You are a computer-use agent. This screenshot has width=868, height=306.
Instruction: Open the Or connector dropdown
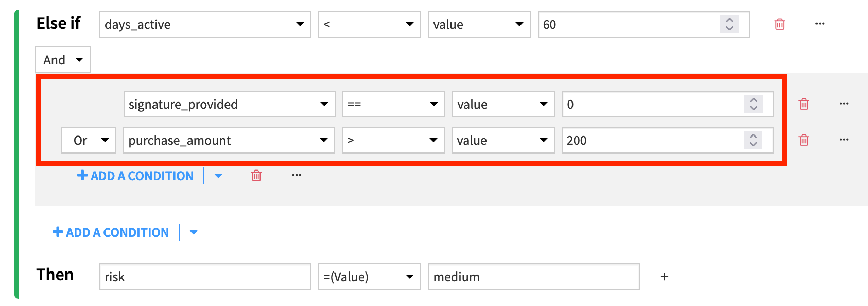(x=88, y=140)
